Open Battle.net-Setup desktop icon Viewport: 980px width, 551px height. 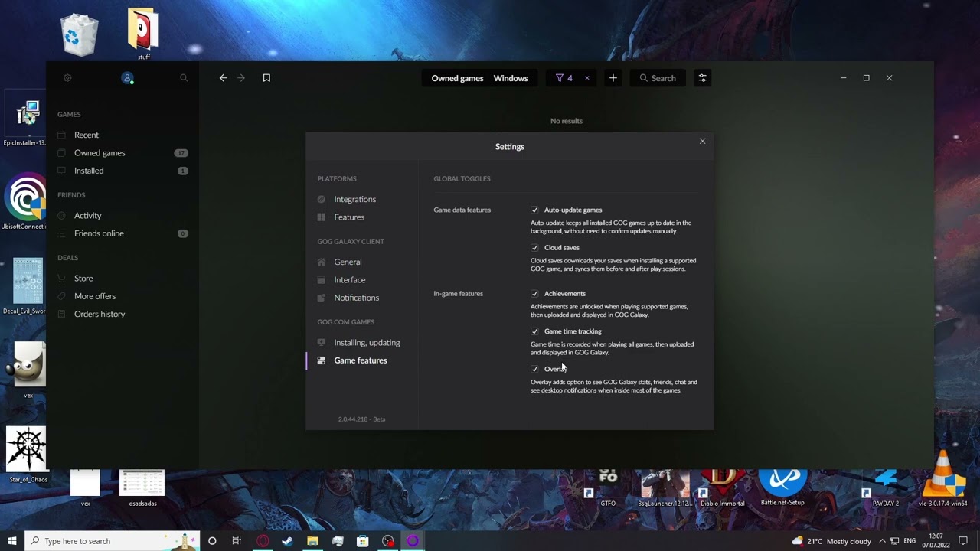click(782, 485)
